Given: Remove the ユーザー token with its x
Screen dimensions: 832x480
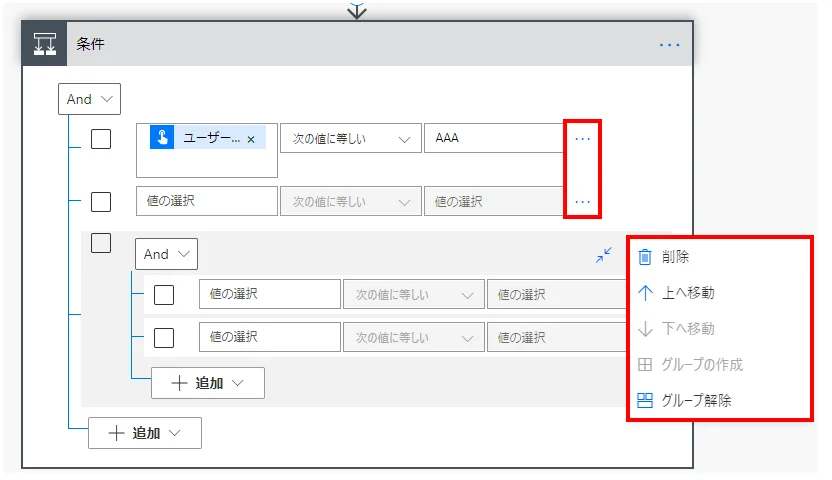Looking at the screenshot, I should point(251,139).
